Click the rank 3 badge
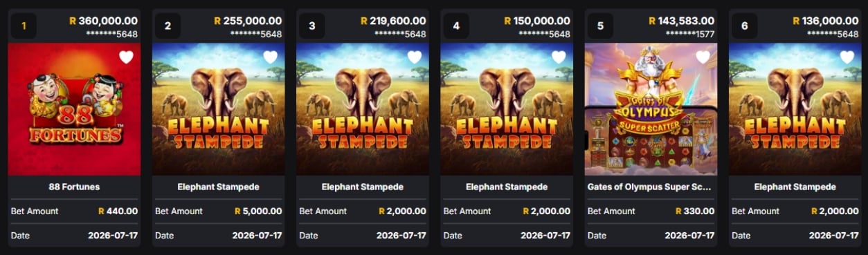This screenshot has height=255, width=868. click(x=312, y=26)
